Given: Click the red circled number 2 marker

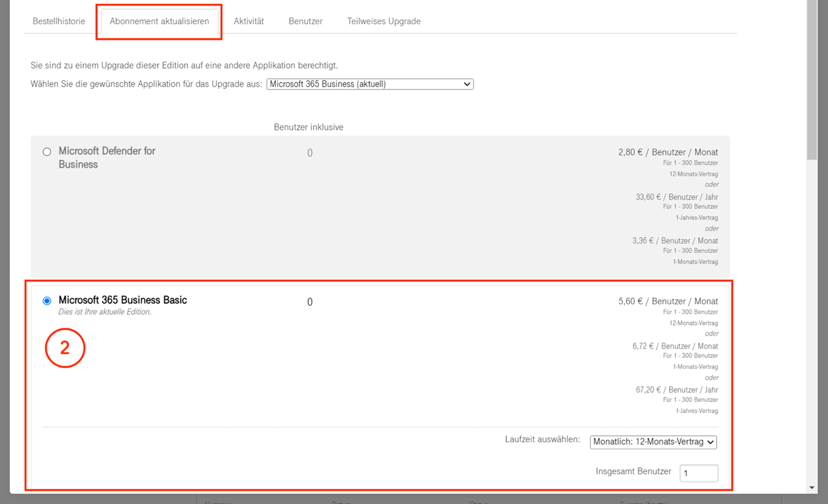Looking at the screenshot, I should click(65, 348).
